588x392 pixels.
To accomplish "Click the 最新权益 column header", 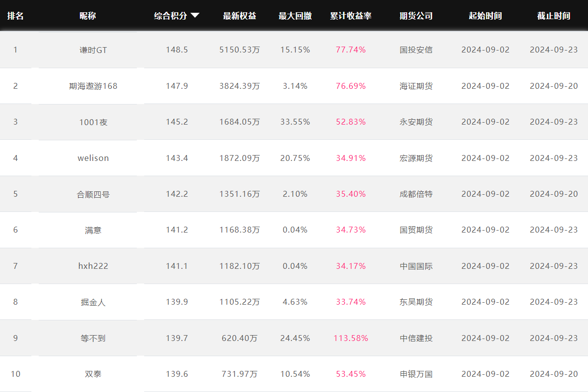I will tap(240, 16).
